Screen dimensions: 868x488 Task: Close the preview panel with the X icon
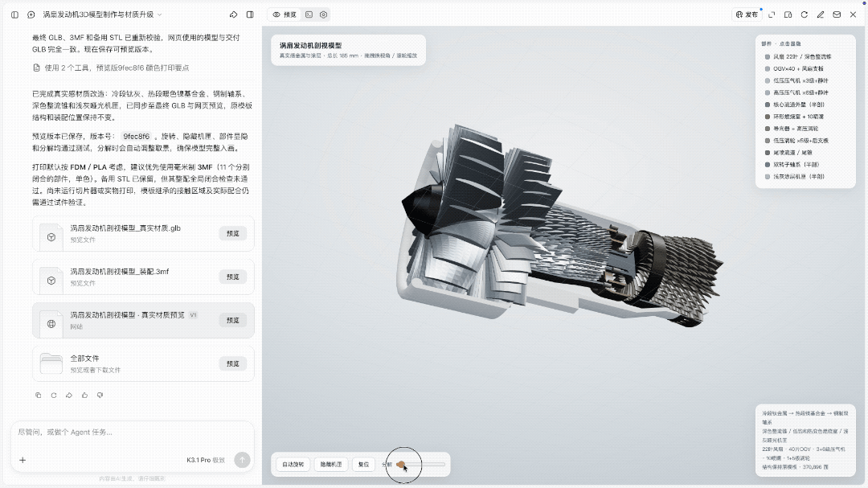click(853, 14)
